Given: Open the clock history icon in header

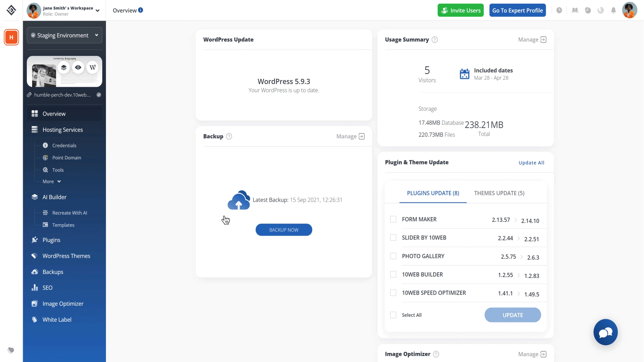Looking at the screenshot, I should pyautogui.click(x=559, y=10).
